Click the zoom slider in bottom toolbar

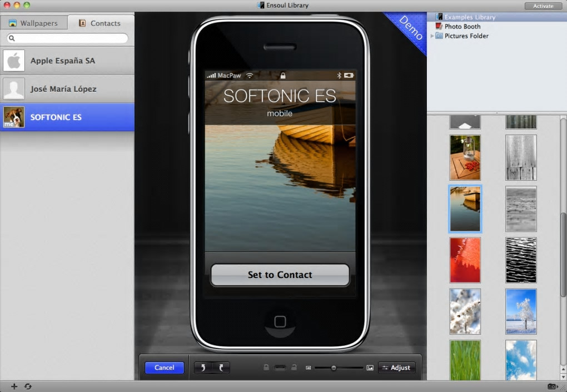(339, 368)
